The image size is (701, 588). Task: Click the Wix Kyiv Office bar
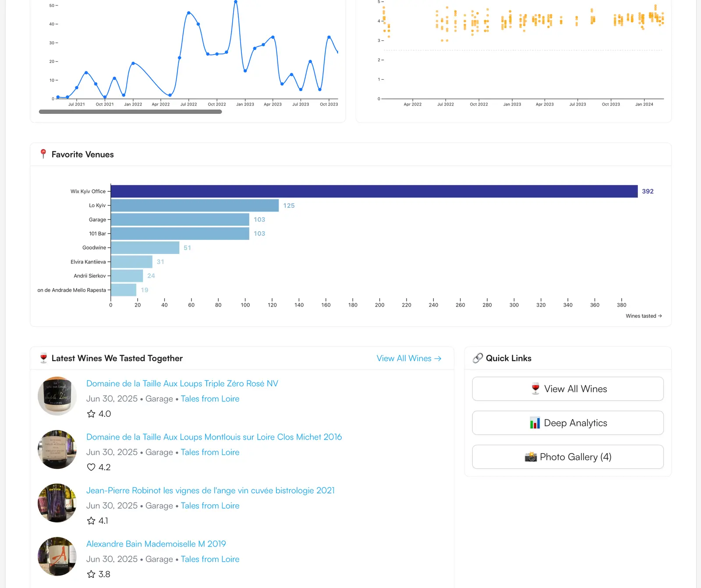click(x=374, y=191)
